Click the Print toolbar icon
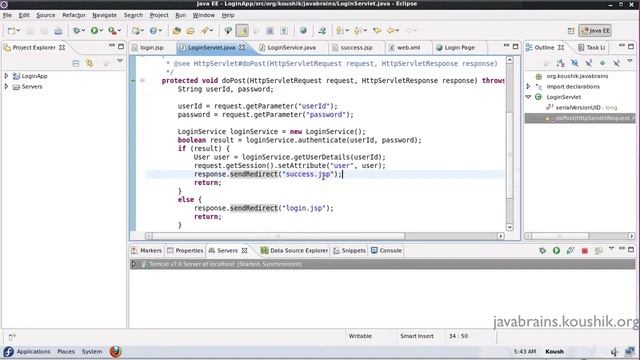The height and width of the screenshot is (360, 640). click(58, 31)
